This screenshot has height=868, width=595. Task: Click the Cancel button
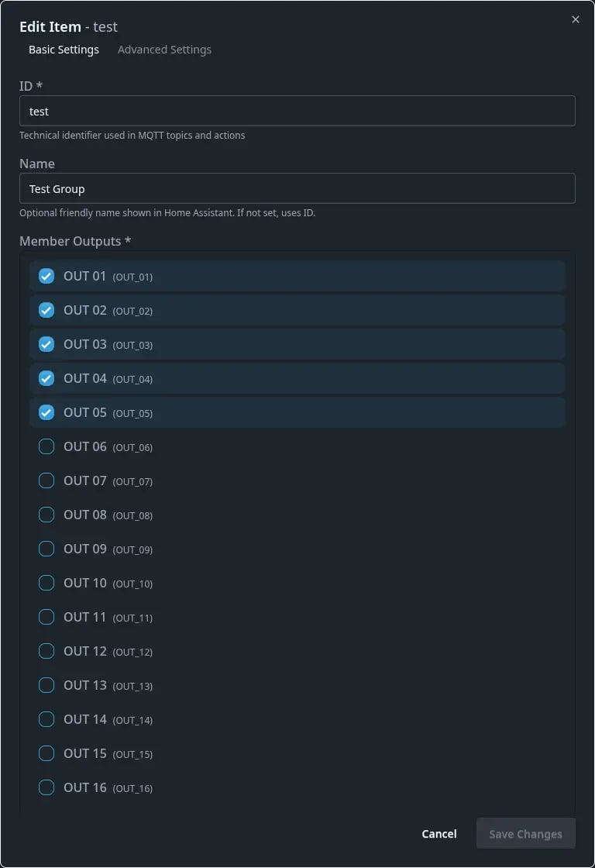tap(439, 833)
